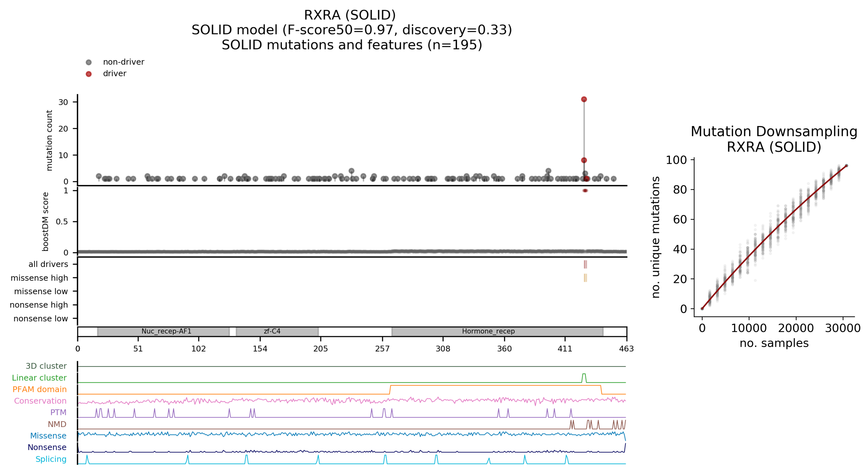The height and width of the screenshot is (475, 868).
Task: Click the 'PFAM domain' track label
Action: click(39, 389)
